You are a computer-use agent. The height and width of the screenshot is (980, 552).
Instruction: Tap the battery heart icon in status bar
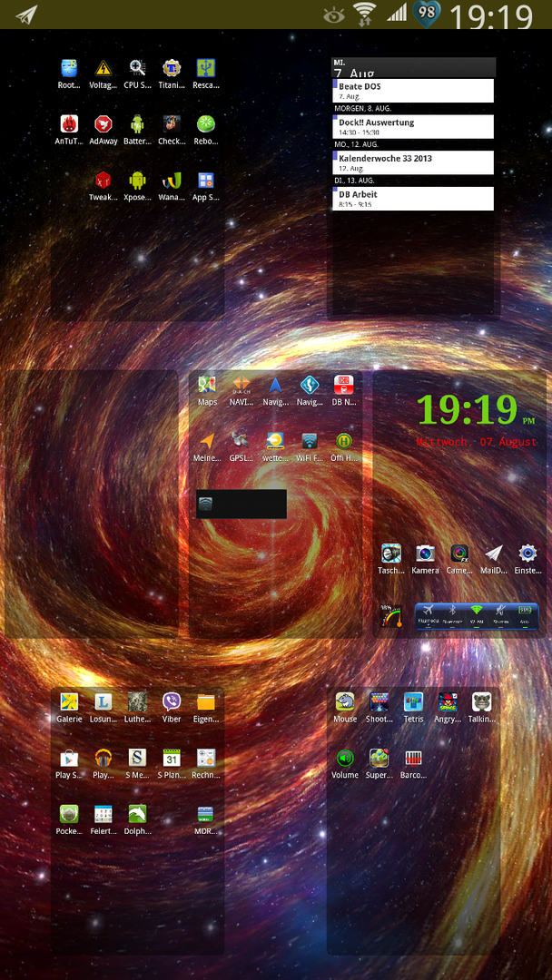[427, 14]
